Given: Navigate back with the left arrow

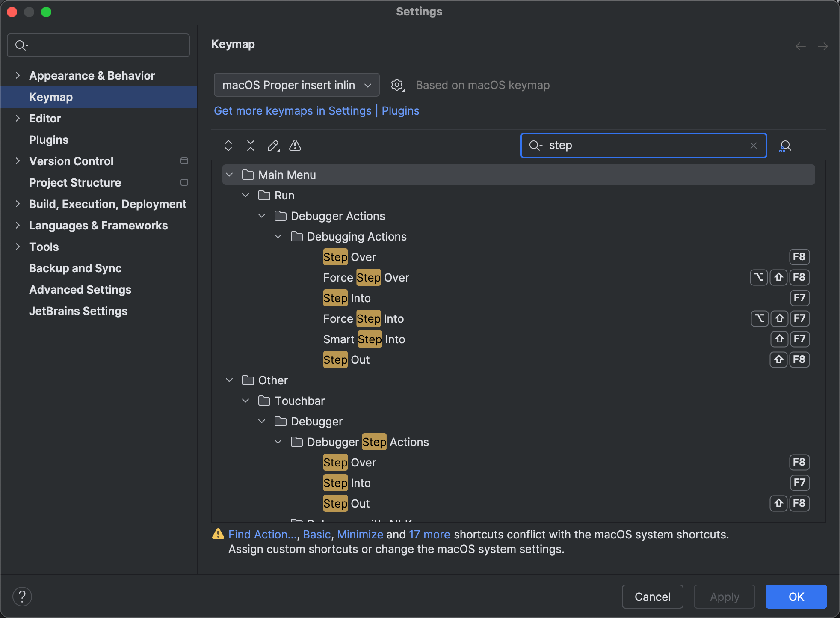Looking at the screenshot, I should (800, 46).
